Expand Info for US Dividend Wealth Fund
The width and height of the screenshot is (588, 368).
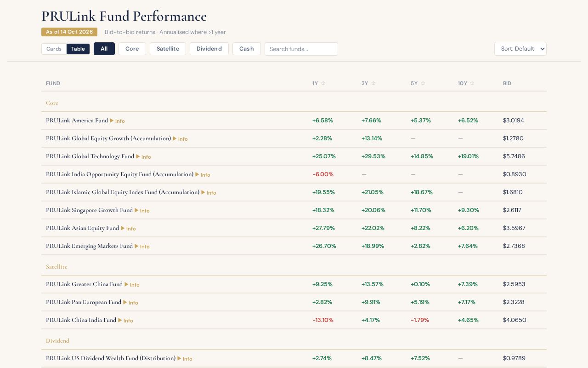[x=185, y=359]
